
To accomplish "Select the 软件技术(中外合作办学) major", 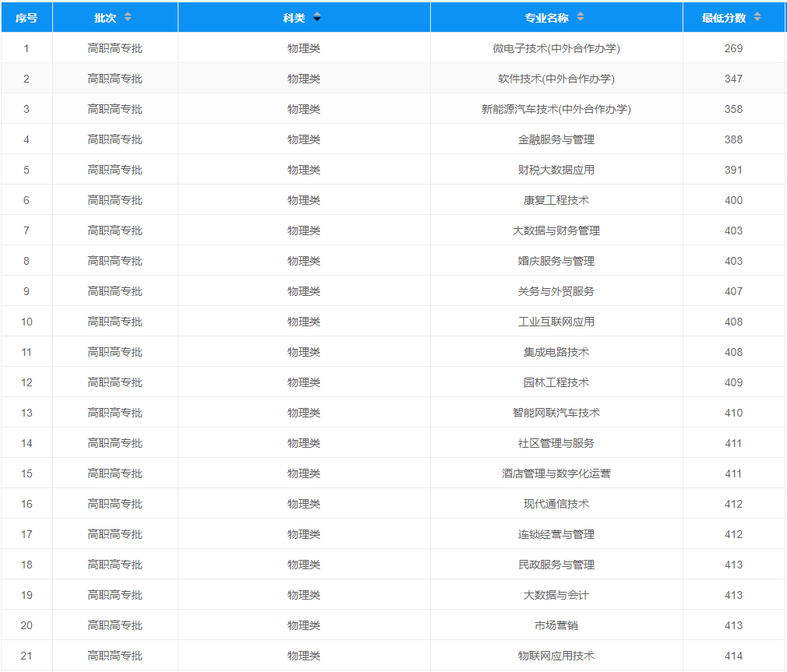I will click(x=556, y=79).
